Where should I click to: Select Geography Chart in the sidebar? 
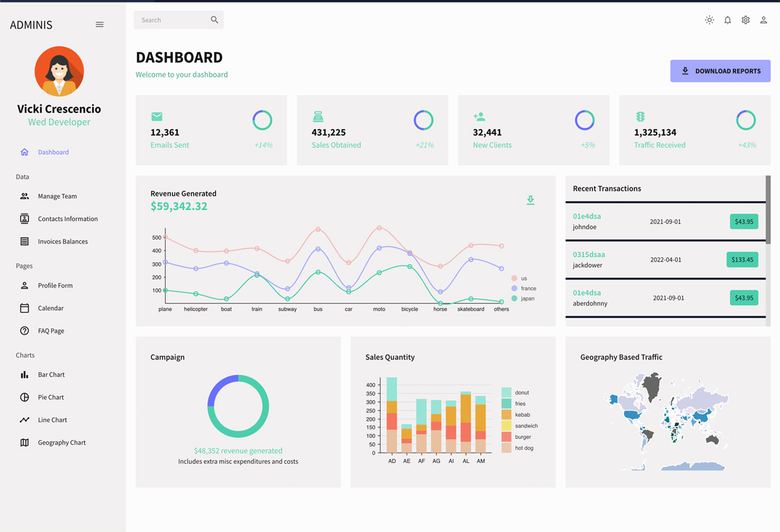click(62, 443)
